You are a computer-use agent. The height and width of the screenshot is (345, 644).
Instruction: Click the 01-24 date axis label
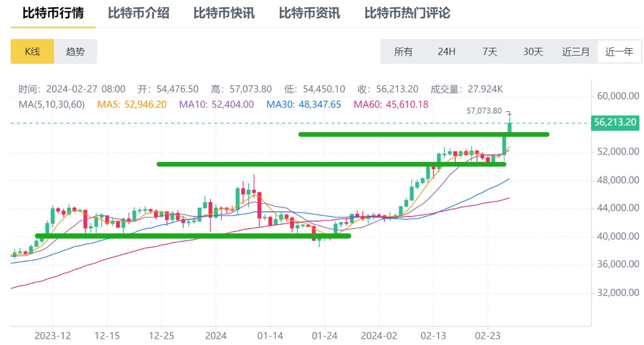pyautogui.click(x=325, y=336)
